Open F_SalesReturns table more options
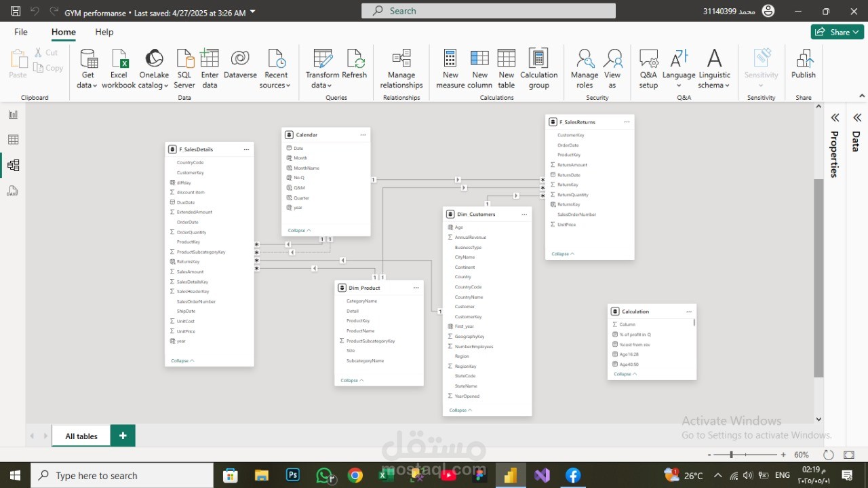868x488 pixels. pyautogui.click(x=627, y=122)
